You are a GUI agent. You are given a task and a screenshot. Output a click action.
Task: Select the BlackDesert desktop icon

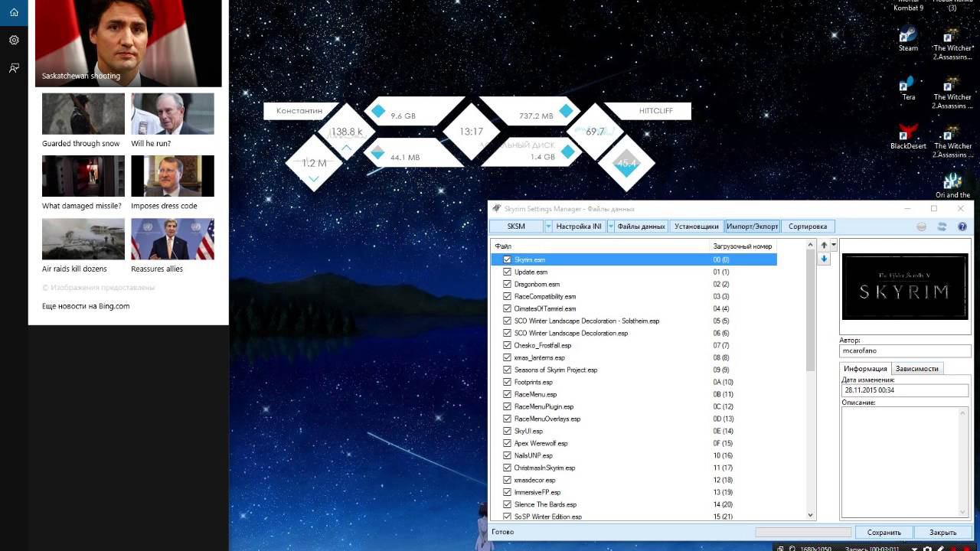[x=908, y=137]
